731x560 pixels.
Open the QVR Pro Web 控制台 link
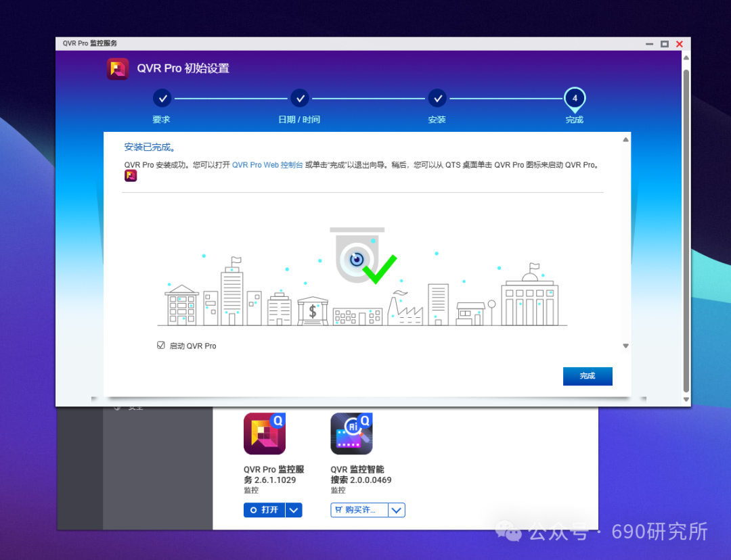coord(267,165)
